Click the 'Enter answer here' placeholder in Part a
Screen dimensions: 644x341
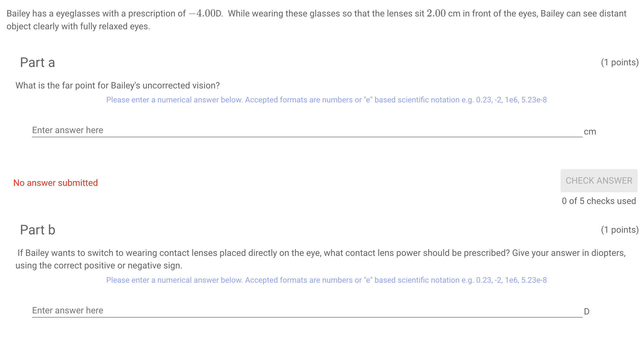point(67,130)
